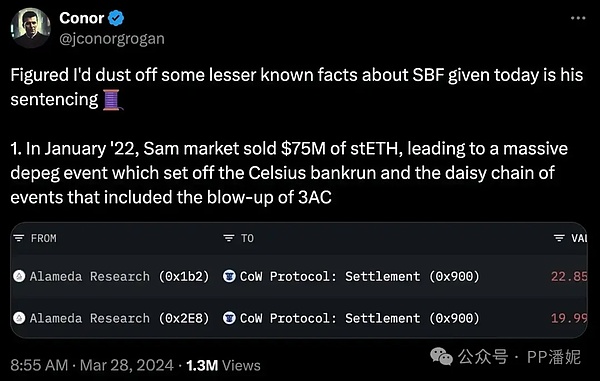Screen dimensions: 600x381
Task: Click the 22.85 value in first row
Action: pos(569,276)
